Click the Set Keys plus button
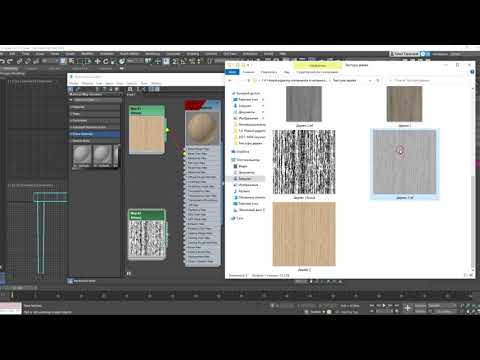This screenshot has height=360, width=480. point(407,308)
